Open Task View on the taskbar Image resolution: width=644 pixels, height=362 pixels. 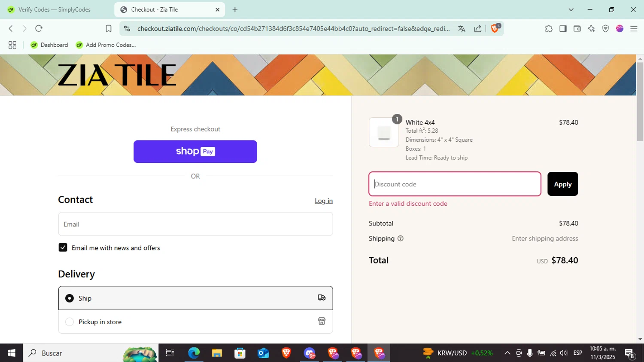click(x=170, y=353)
